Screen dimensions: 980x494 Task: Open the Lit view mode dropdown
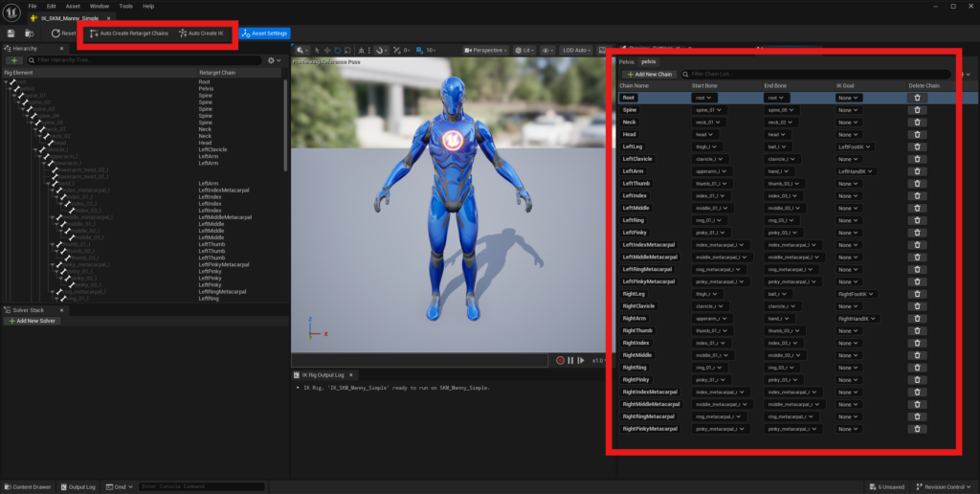tap(523, 50)
